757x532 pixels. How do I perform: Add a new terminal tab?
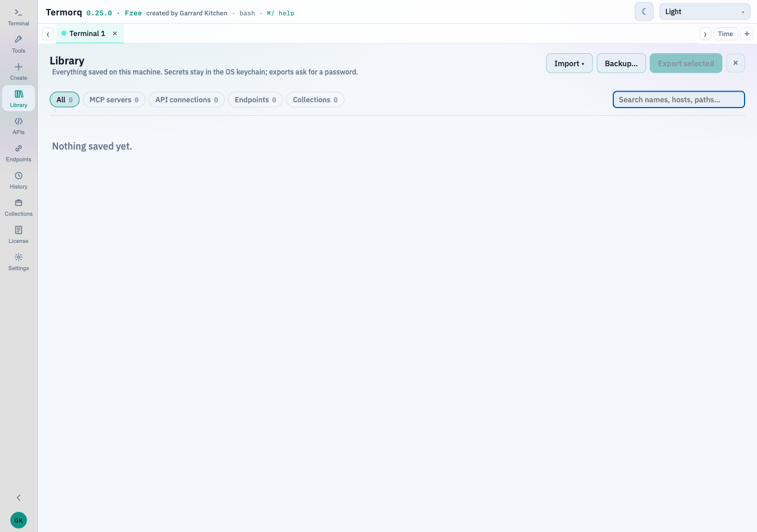click(747, 34)
